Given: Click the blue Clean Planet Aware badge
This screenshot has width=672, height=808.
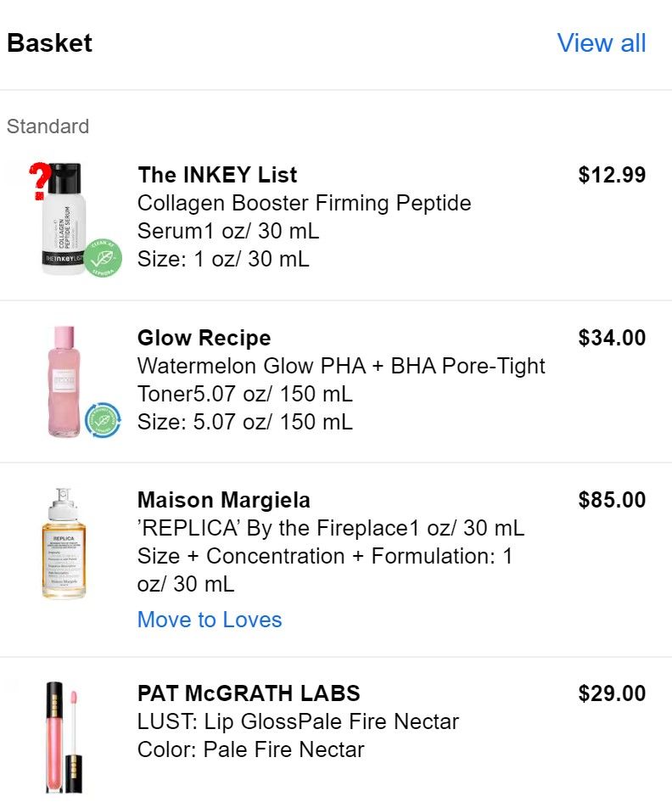Looking at the screenshot, I should 103,419.
